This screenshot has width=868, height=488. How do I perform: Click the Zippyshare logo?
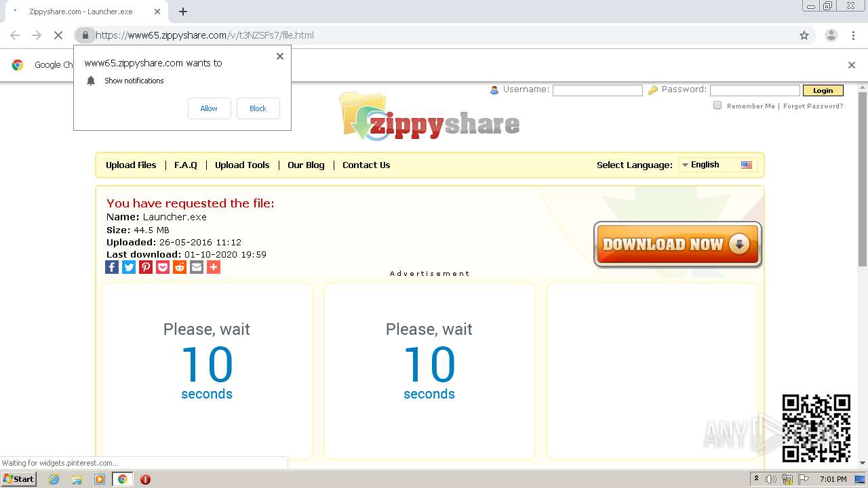(429, 117)
